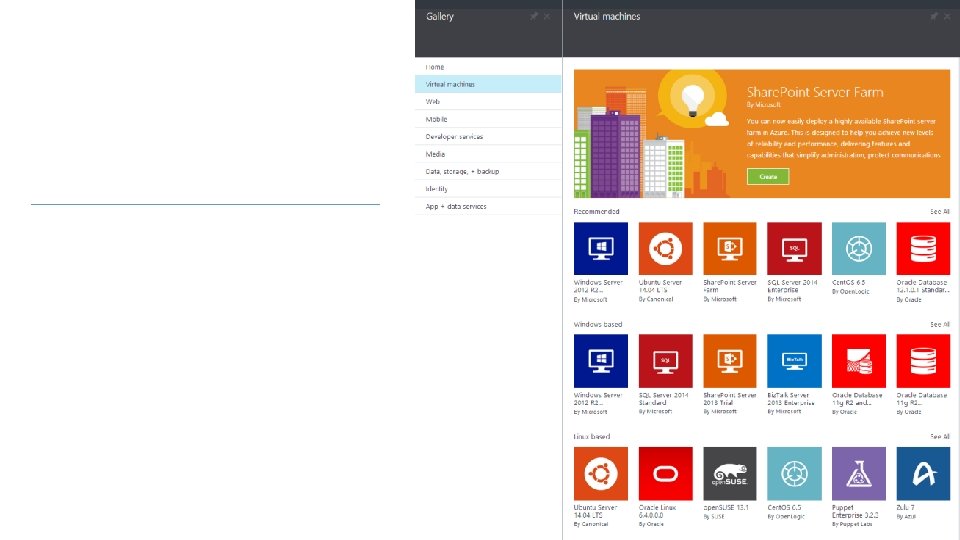Select SharePoint Server 2013 Trial tile
The height and width of the screenshot is (540, 960).
click(730, 361)
